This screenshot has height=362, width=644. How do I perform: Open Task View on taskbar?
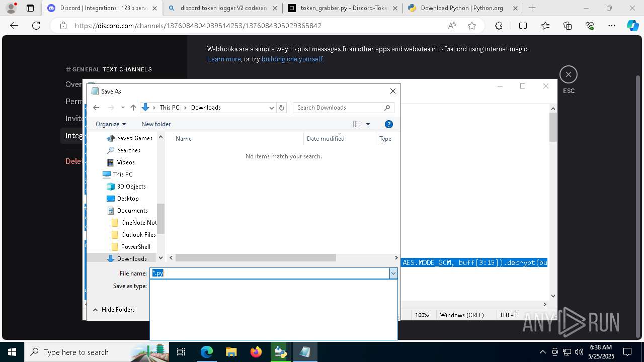[182, 352]
